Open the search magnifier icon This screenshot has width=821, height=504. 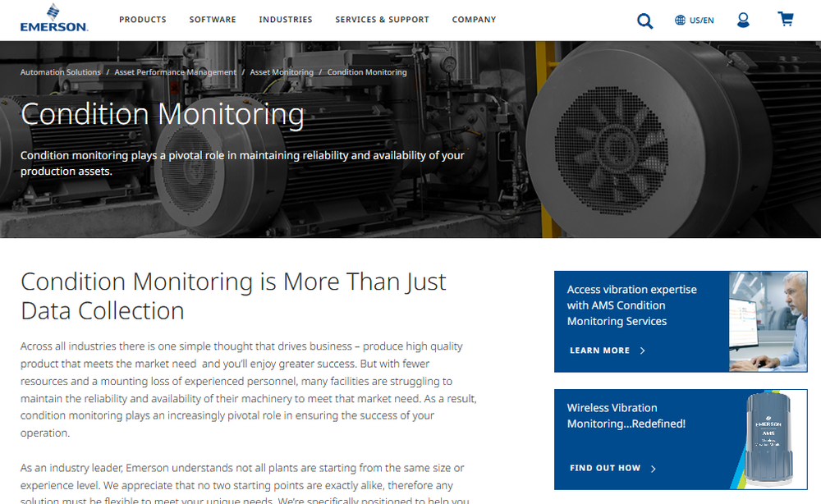pyautogui.click(x=644, y=21)
